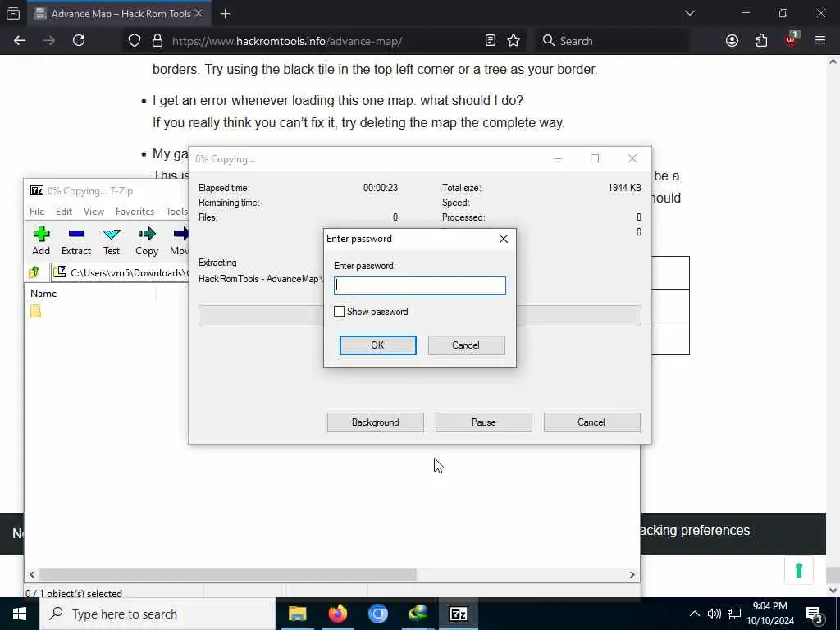Screen dimensions: 840x630
Task: Cancel the Enter password dialog
Action: [466, 345]
